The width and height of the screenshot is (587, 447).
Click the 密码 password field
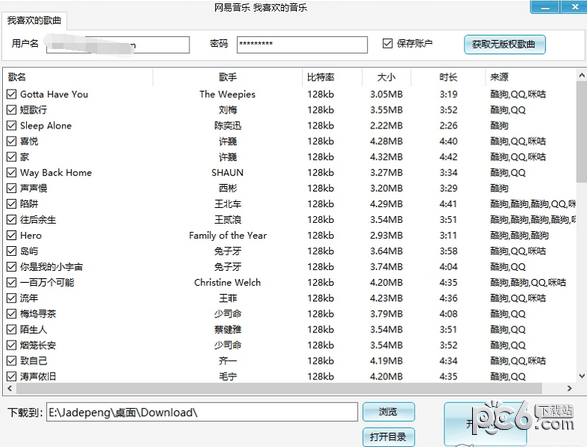(302, 45)
